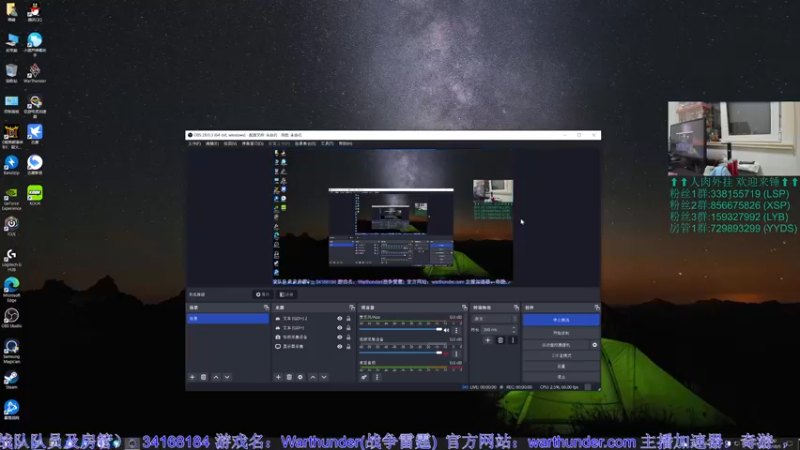Pop out the 混音器 dock
The height and width of the screenshot is (450, 800).
464,308
